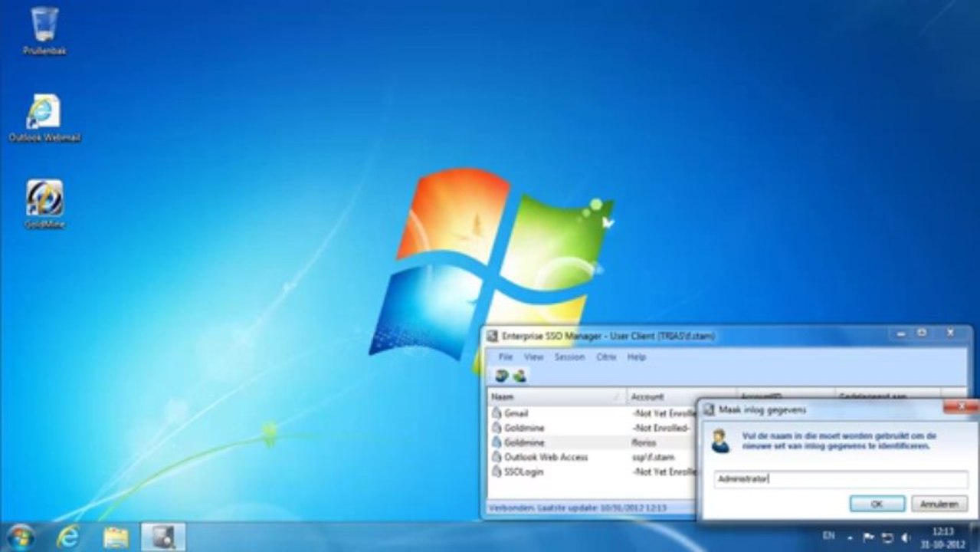Select the Goldmine row marked Not Enrolled

tap(593, 428)
